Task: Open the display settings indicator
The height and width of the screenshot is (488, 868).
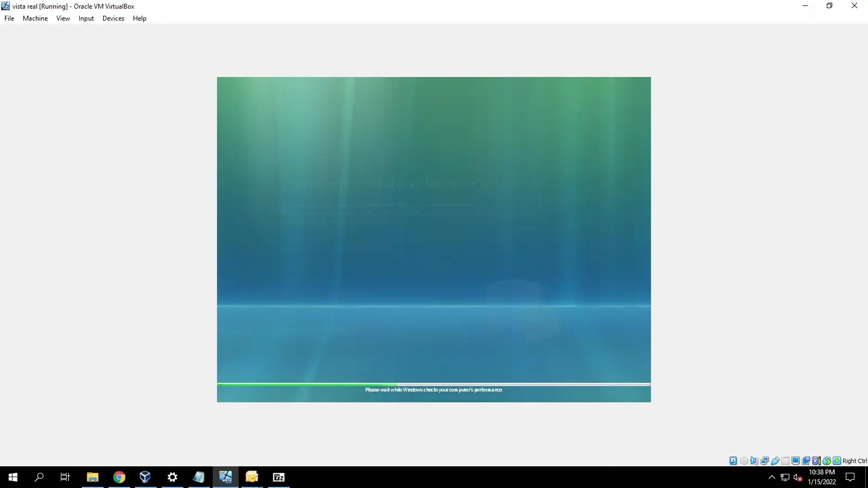Action: tap(795, 461)
